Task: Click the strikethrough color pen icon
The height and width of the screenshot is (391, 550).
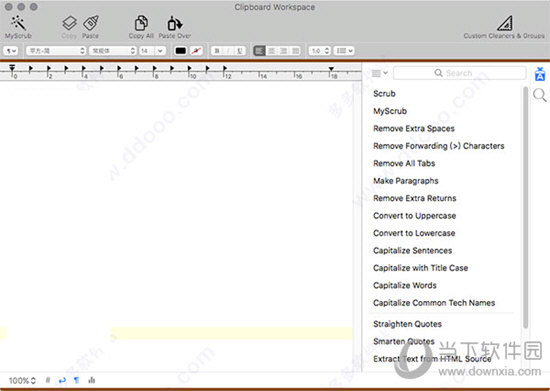Action: 196,51
